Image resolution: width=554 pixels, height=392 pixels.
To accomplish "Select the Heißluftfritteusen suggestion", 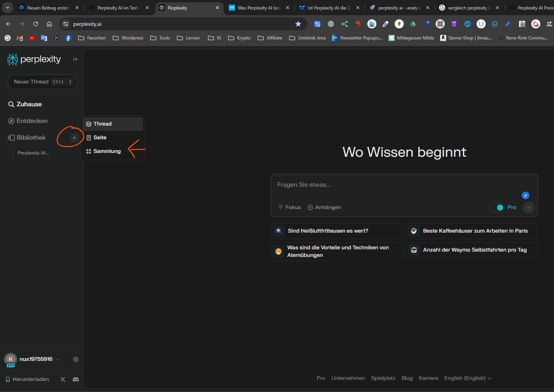I will 337,231.
